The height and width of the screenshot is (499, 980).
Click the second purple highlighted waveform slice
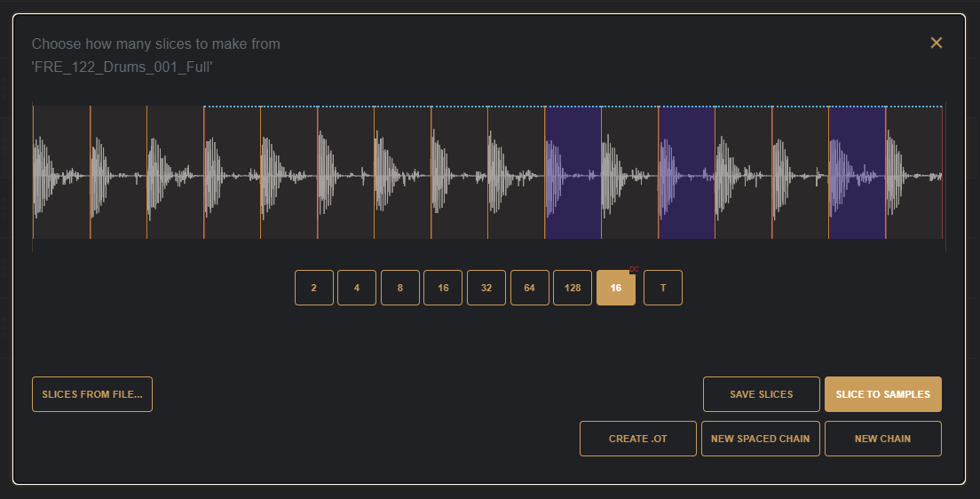pyautogui.click(x=687, y=173)
